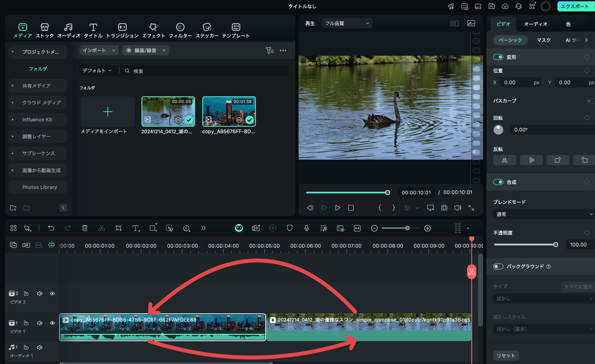Select the crop tool in timeline toolbar
The width and height of the screenshot is (595, 364).
pos(119,228)
